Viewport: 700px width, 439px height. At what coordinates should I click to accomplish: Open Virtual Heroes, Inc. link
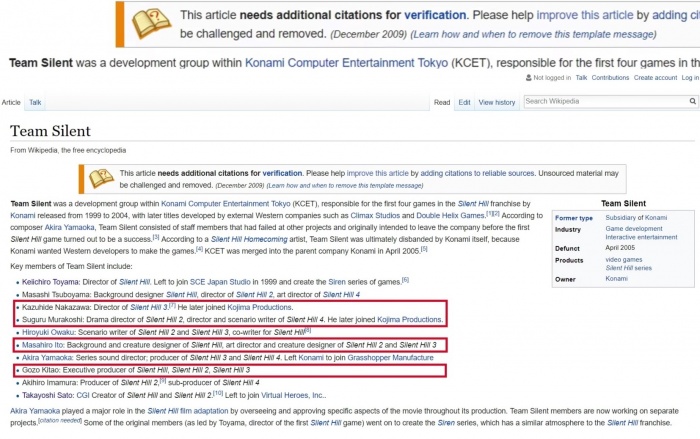(292, 395)
